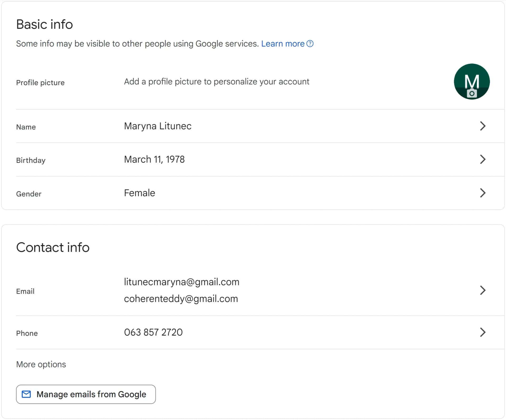This screenshot has width=506, height=420.
Task: Select phone number 063 857 2720
Action: pos(153,332)
